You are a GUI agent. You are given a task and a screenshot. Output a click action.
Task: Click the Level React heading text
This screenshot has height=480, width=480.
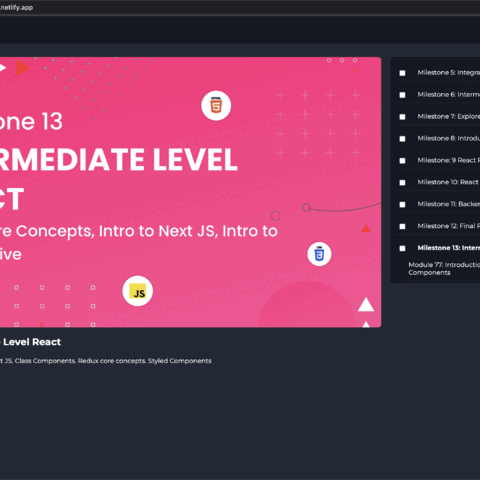tap(32, 342)
